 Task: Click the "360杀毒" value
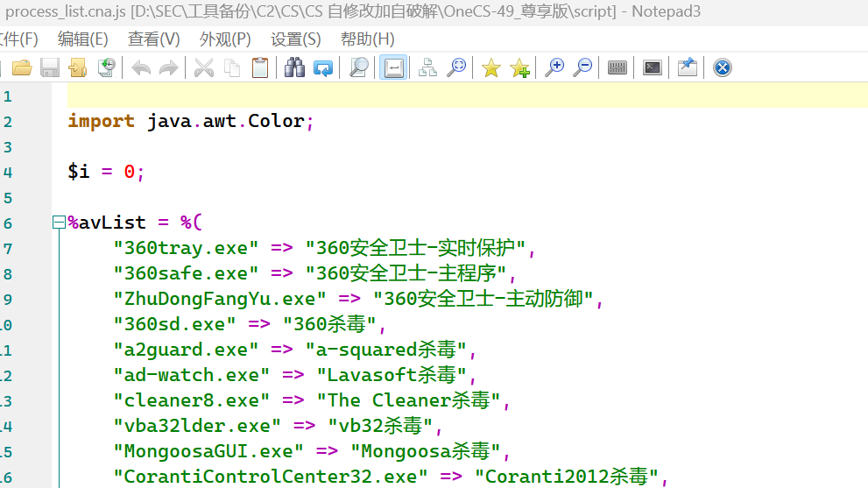pos(330,324)
